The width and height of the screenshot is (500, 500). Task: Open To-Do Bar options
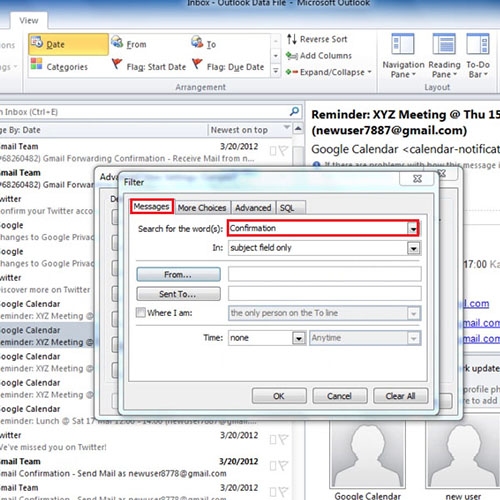(478, 56)
